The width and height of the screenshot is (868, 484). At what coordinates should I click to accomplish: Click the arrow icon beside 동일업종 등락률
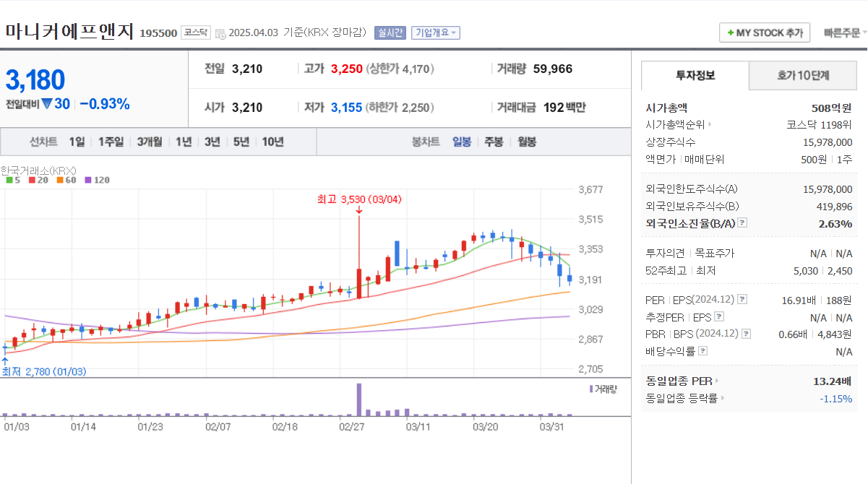(722, 398)
